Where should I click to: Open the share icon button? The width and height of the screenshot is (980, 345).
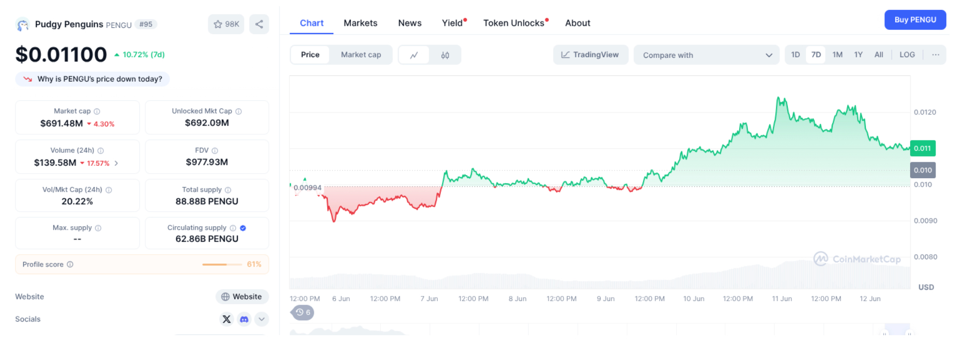(x=259, y=24)
